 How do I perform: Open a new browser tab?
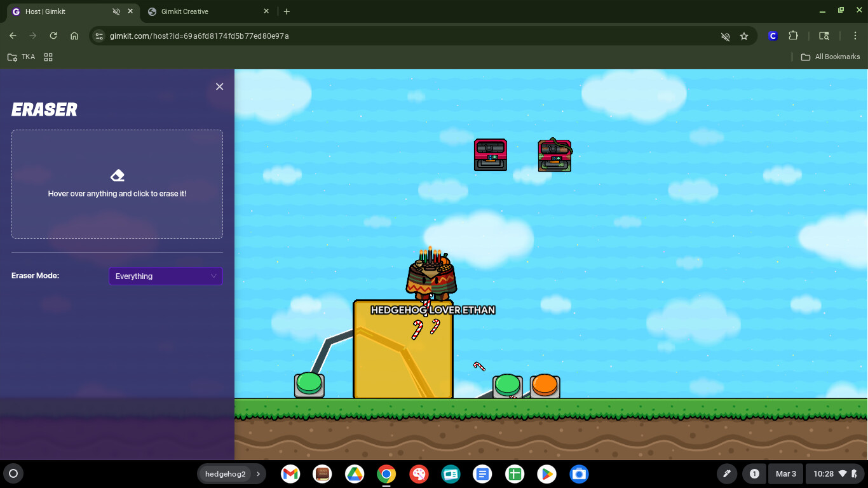pos(287,11)
